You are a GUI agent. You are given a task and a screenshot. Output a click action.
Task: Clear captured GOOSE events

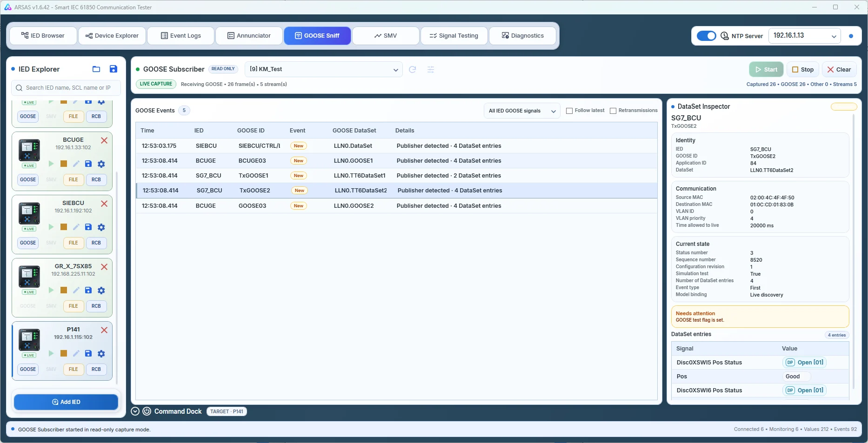click(x=839, y=70)
